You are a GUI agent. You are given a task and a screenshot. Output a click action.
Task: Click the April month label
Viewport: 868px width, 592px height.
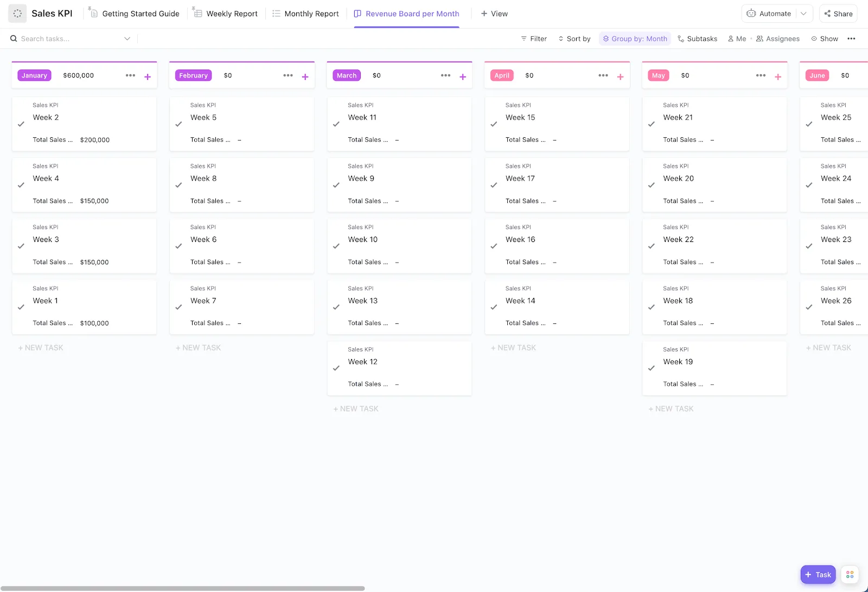coord(502,75)
